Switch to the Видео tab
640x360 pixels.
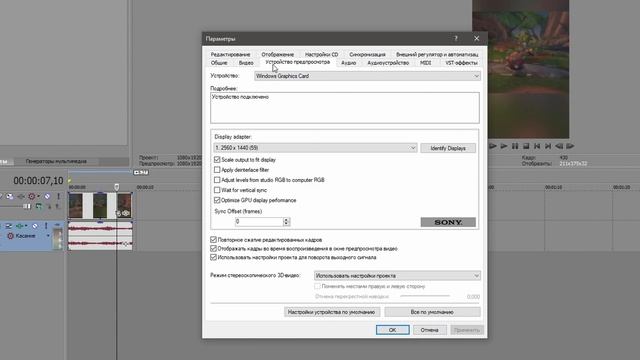pyautogui.click(x=246, y=63)
